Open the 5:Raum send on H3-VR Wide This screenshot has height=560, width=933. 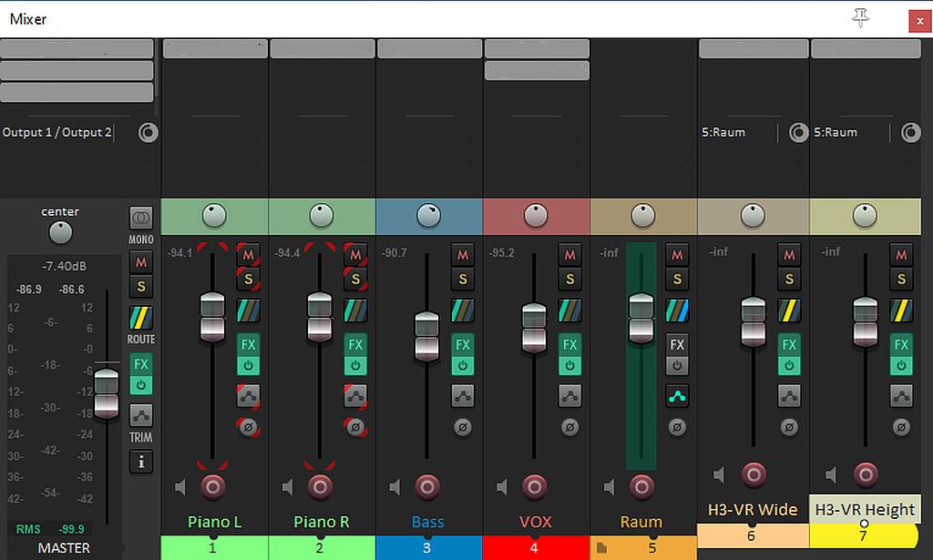pos(738,133)
